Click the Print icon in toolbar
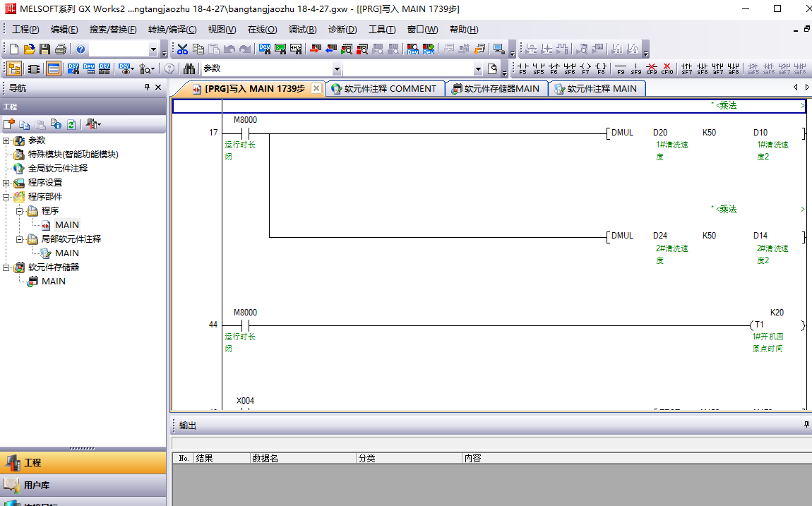The height and width of the screenshot is (506, 812). [60, 49]
